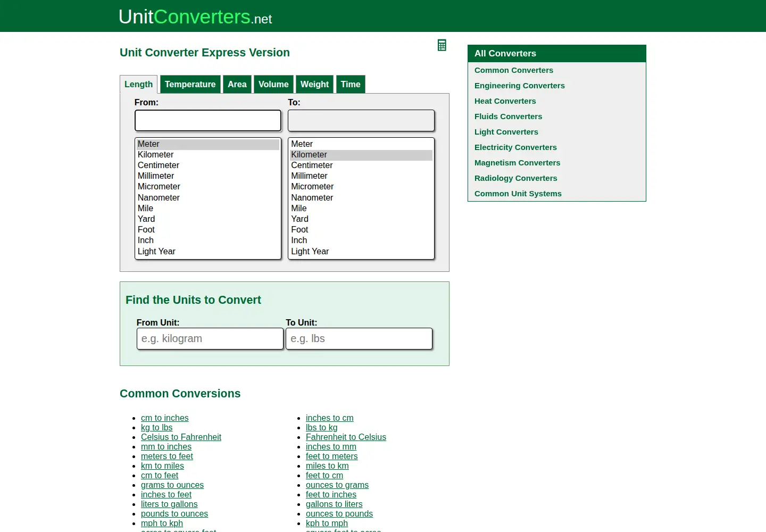Visit Light Converters page
766x532 pixels.
(x=506, y=132)
